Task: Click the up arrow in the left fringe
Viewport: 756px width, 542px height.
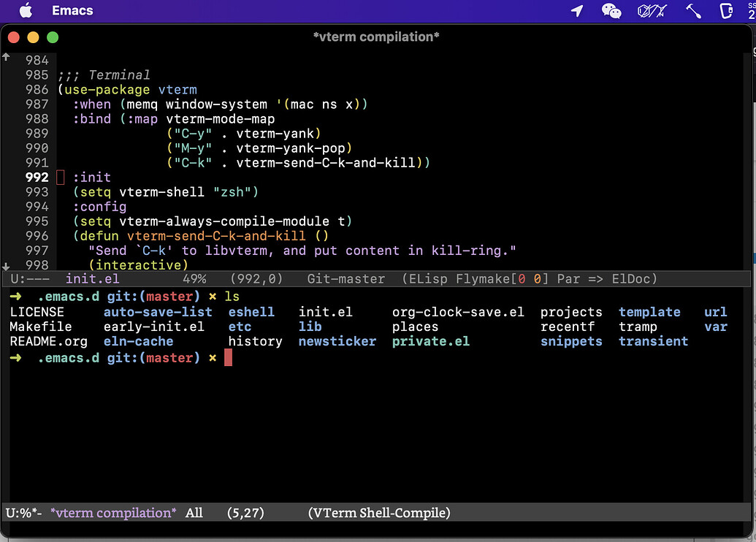Action: click(x=7, y=55)
